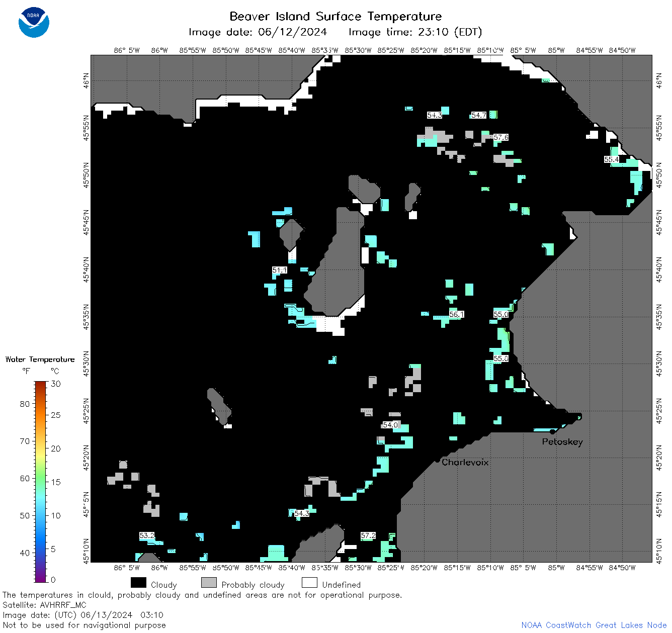Click the 54.3 reading beside the 54.7 reading
The width and height of the screenshot is (672, 633).
pos(435,115)
